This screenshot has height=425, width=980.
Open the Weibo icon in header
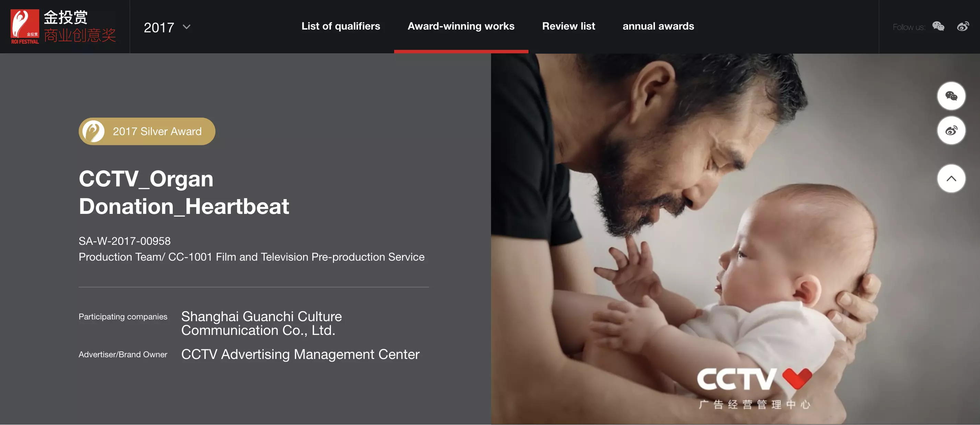[x=963, y=26]
